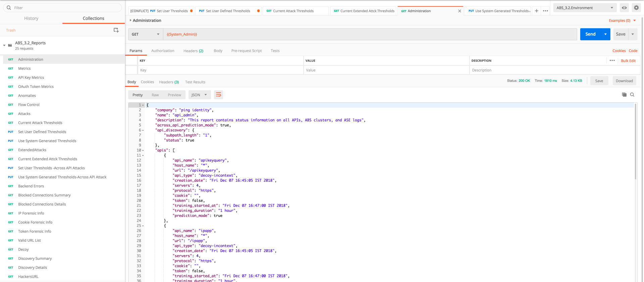Click the Filter search field
Viewport: 644px width, 282px height.
(x=64, y=8)
